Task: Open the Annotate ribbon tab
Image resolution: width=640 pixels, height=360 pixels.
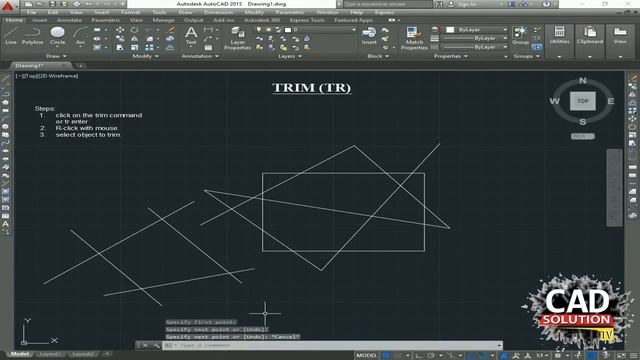Action: tap(69, 20)
